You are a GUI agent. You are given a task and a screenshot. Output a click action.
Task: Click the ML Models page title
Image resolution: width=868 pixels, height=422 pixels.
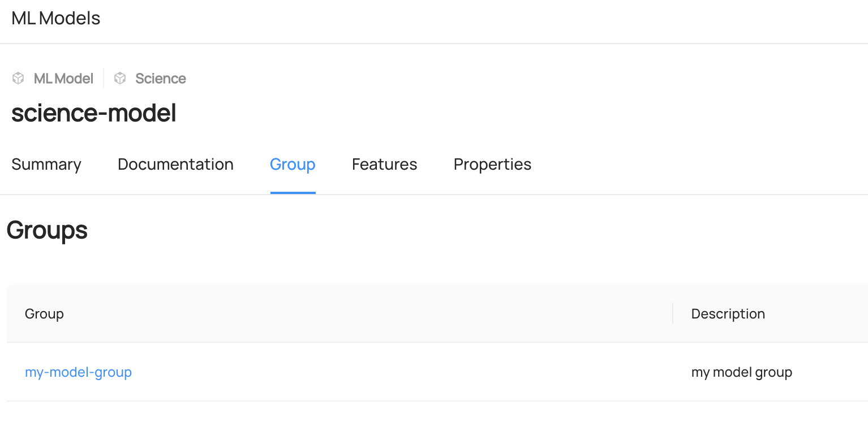tap(56, 19)
